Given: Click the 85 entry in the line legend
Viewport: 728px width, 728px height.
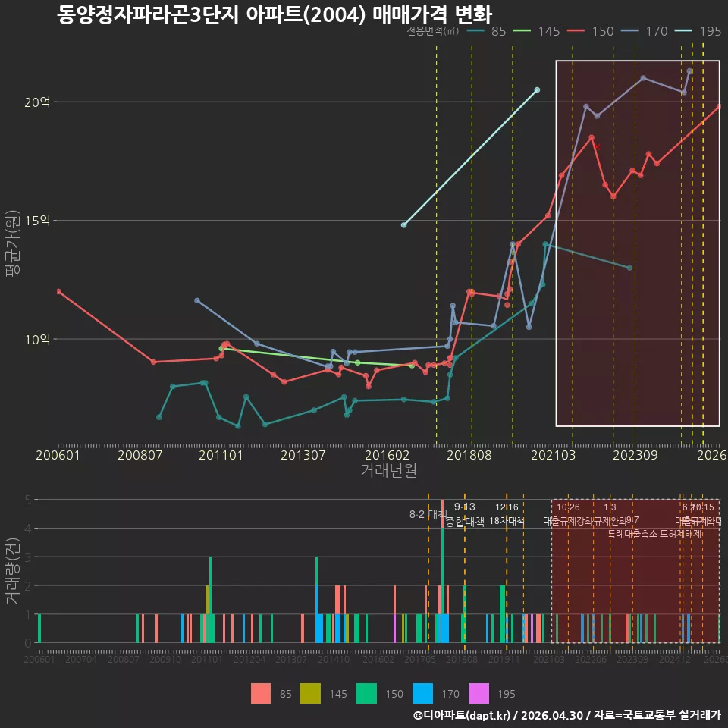Looking at the screenshot, I should 487,31.
